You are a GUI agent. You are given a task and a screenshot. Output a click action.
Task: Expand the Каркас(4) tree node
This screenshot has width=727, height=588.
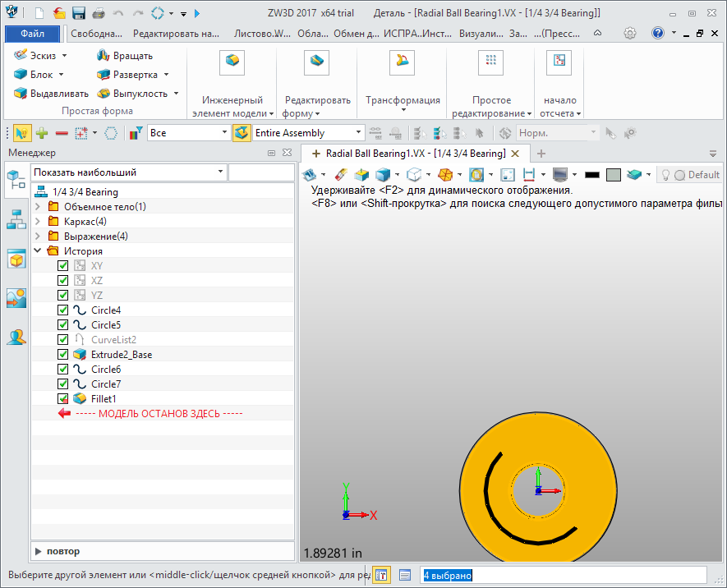pos(38,222)
